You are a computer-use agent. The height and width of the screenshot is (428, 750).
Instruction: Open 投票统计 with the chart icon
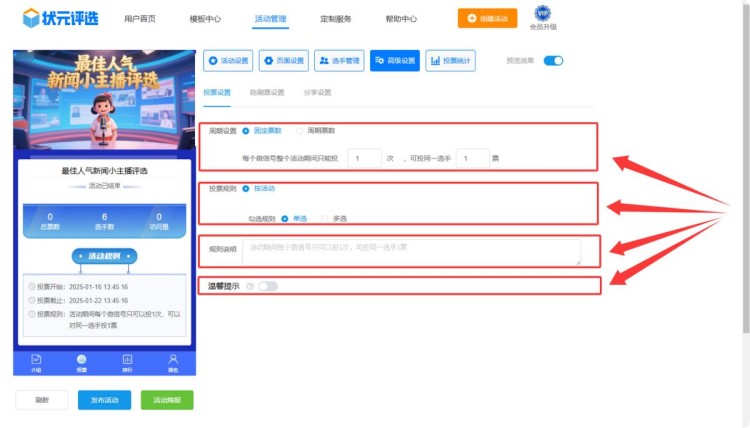(x=450, y=61)
